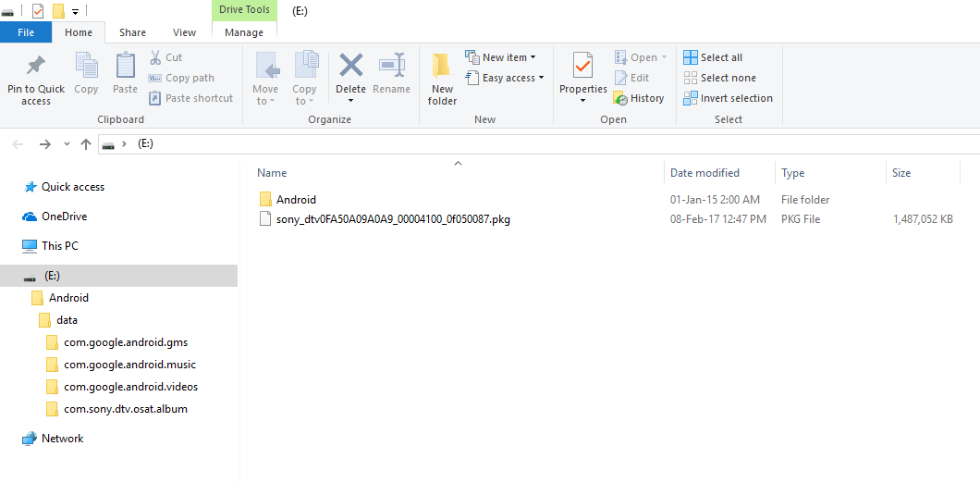Image resolution: width=980 pixels, height=483 pixels.
Task: Click Select none in the ribbon
Action: [x=719, y=78]
